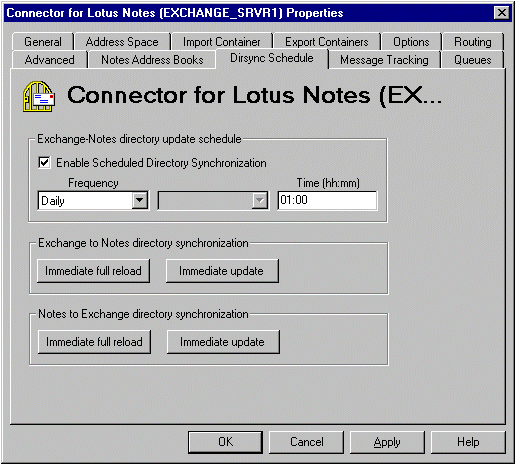The image size is (516, 467).
Task: Select the Import Container tab
Action: pos(222,42)
